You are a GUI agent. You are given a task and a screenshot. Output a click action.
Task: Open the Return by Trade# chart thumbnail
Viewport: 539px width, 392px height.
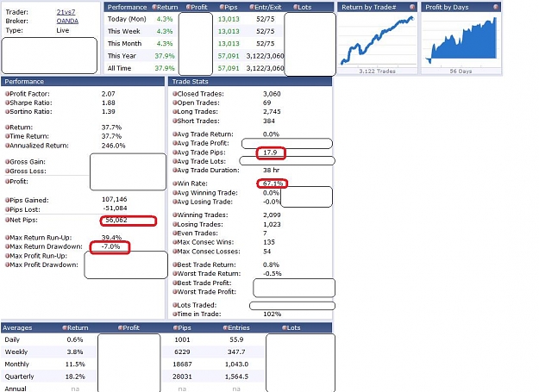tap(377, 40)
